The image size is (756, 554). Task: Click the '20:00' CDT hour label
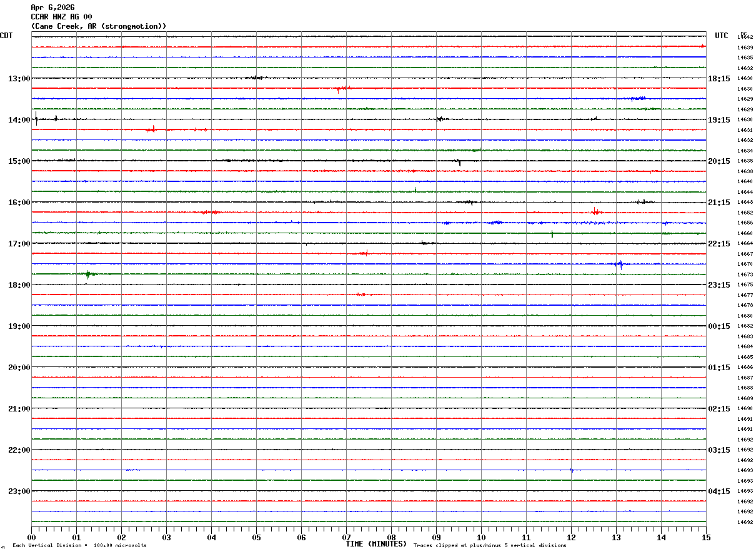[x=19, y=367]
